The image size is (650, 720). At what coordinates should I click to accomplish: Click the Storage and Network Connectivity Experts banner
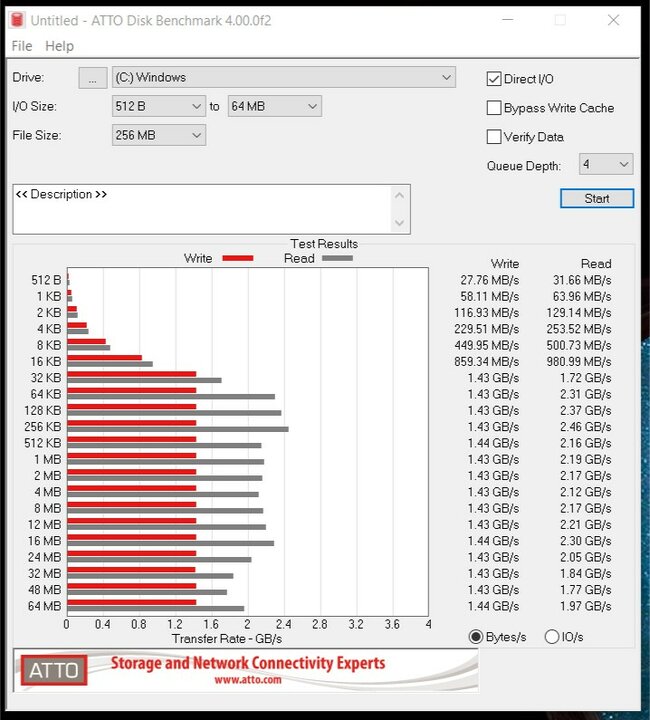click(x=248, y=663)
